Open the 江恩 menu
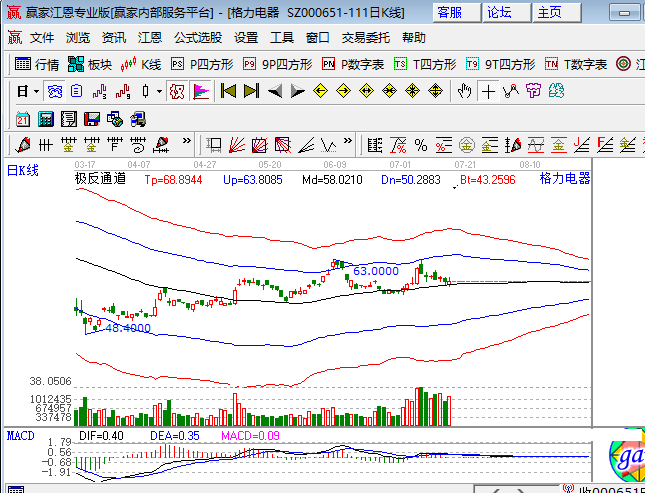Image resolution: width=645 pixels, height=493 pixels. tap(150, 38)
